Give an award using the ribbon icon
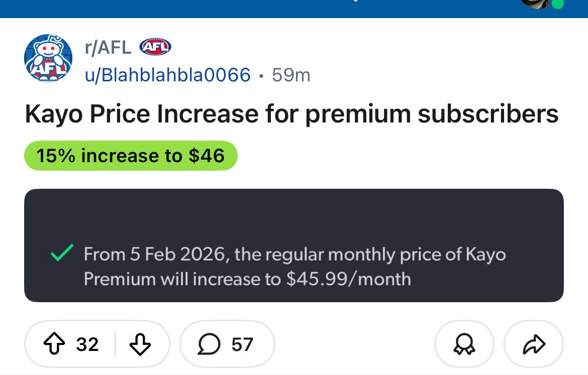This screenshot has height=375, width=588. tap(464, 344)
